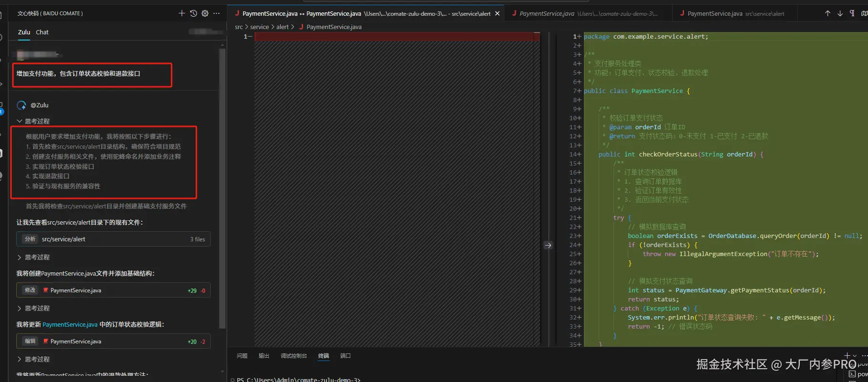The image size is (868, 382).
Task: Open the italic PaymentService.java \Users tab
Action: point(589,13)
